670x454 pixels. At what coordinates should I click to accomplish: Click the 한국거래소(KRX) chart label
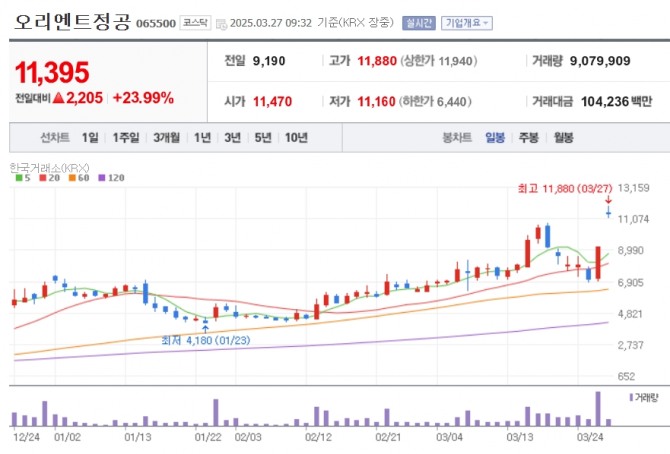point(49,168)
